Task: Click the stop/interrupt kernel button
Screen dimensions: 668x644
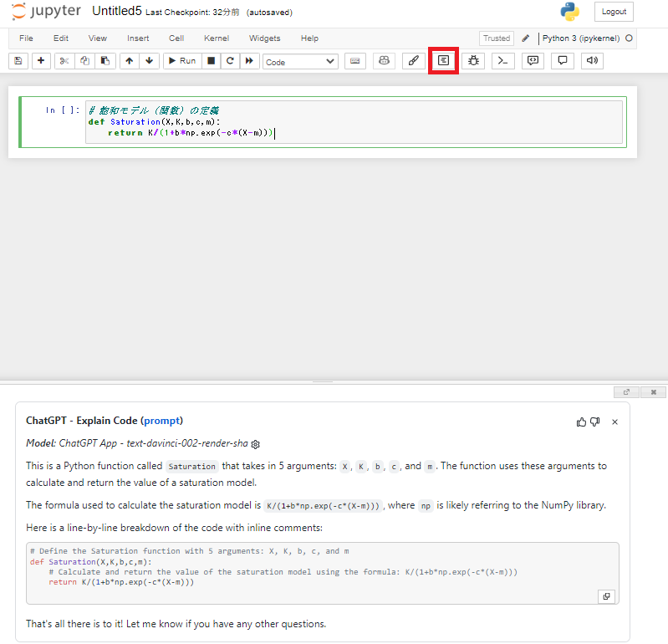Action: click(x=211, y=61)
